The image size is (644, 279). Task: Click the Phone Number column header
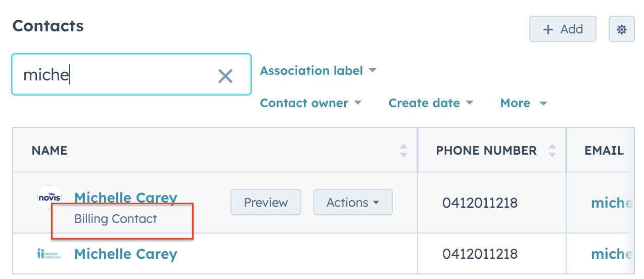tap(486, 151)
